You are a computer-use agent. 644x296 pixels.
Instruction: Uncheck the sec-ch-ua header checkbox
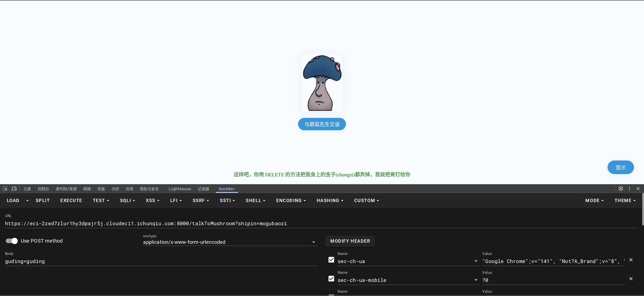coord(331,260)
